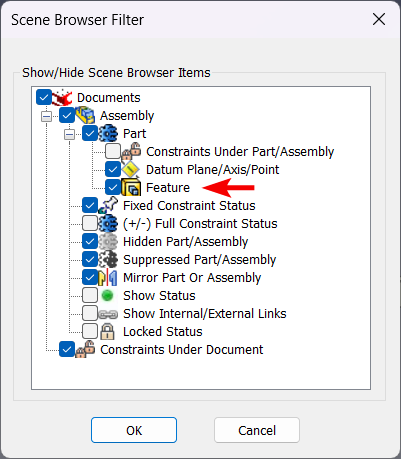Collapse the Part tree node
401x459 pixels.
(69, 134)
